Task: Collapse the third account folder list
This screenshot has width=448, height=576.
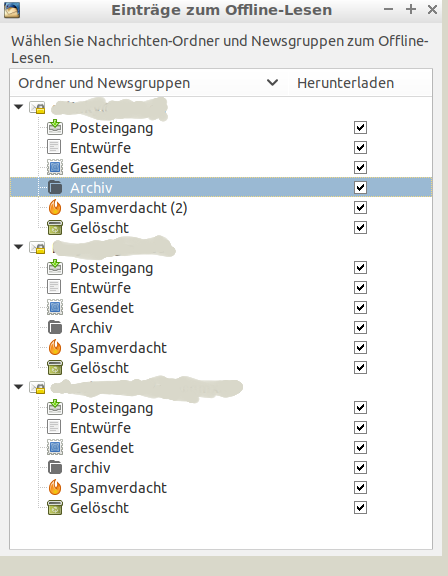Action: coord(18,387)
